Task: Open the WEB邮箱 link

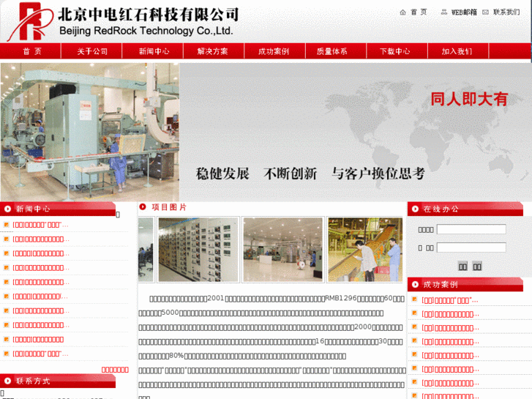Action: [464, 12]
